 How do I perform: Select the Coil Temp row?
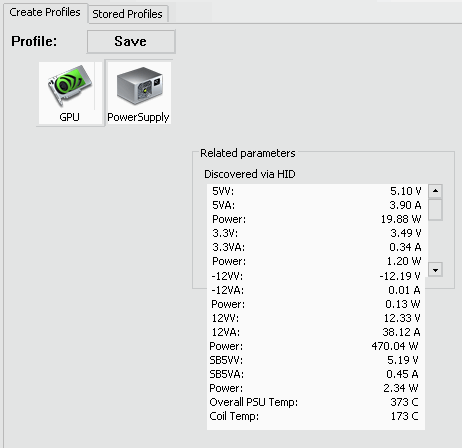coord(316,416)
